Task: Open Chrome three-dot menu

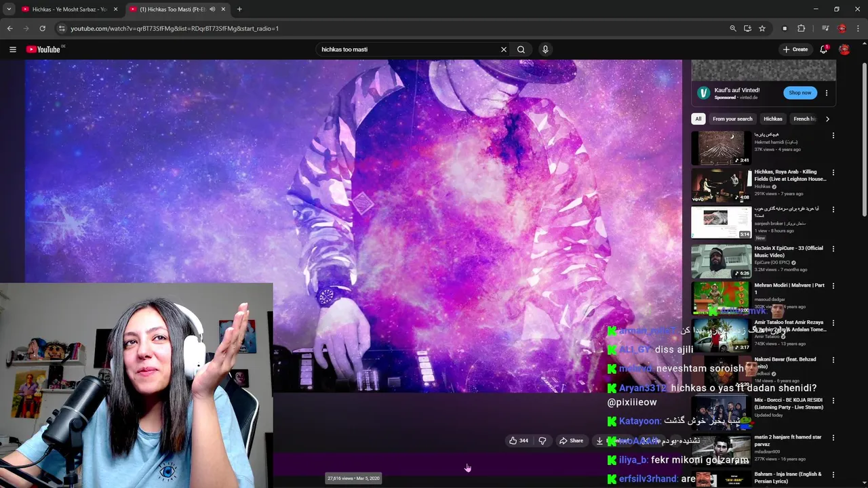Action: (x=858, y=28)
